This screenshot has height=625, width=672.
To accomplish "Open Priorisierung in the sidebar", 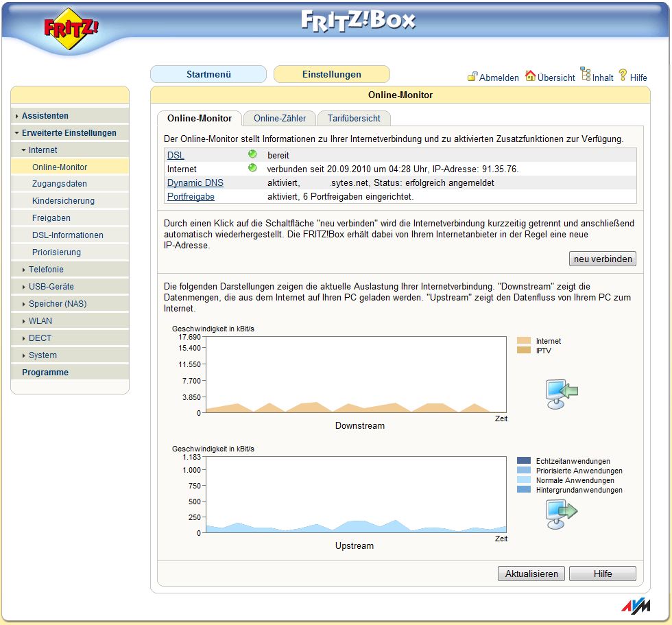I will [56, 252].
